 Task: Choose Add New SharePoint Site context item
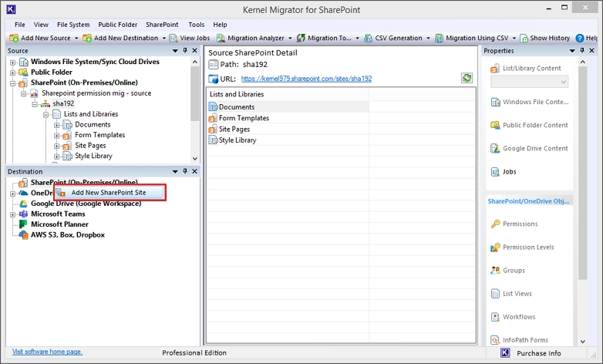click(x=109, y=192)
